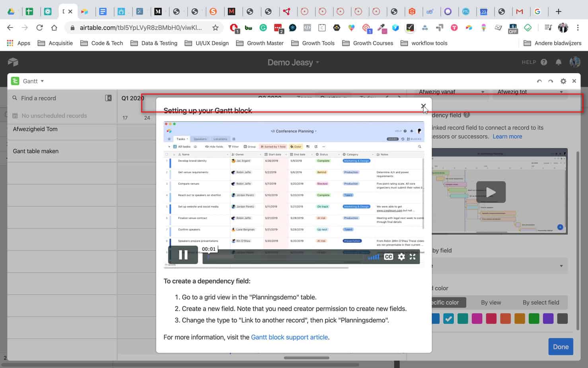The image size is (588, 368).
Task: Open the Andere bladwijzers folder
Action: [x=553, y=43]
